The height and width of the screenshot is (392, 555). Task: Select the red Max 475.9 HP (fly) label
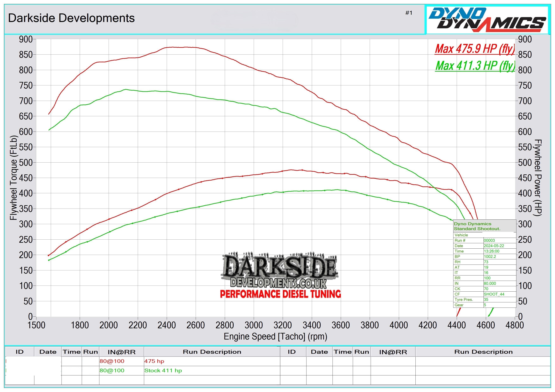[475, 49]
